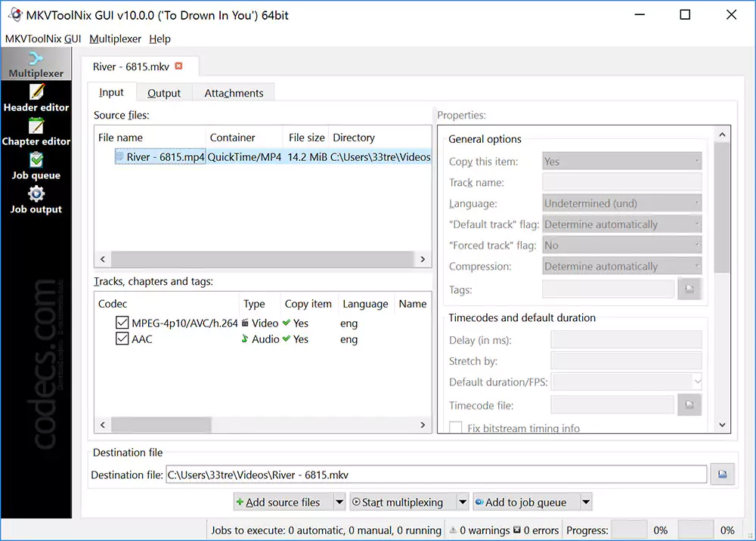756x541 pixels.
Task: Switch to the Attachments tab
Action: (233, 92)
